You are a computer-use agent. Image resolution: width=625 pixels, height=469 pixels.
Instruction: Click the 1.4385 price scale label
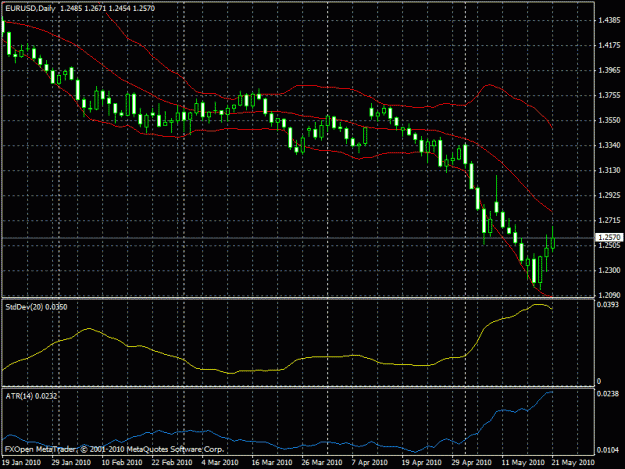tap(609, 20)
